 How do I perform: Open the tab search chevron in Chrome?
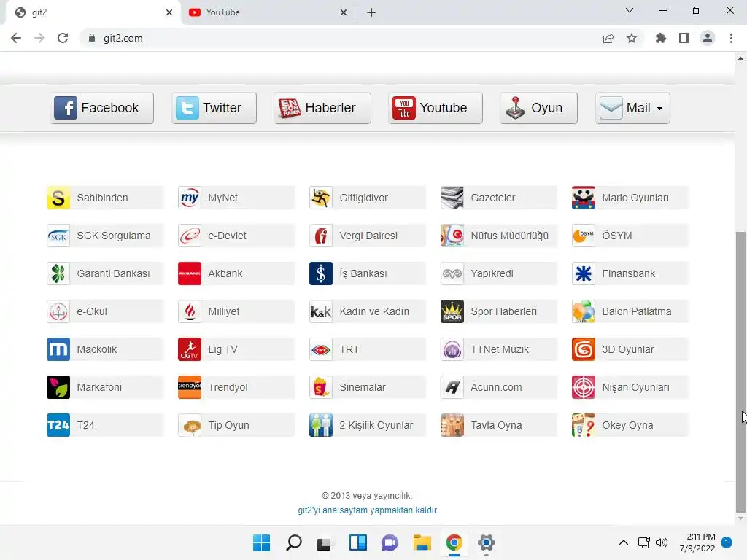coord(630,10)
